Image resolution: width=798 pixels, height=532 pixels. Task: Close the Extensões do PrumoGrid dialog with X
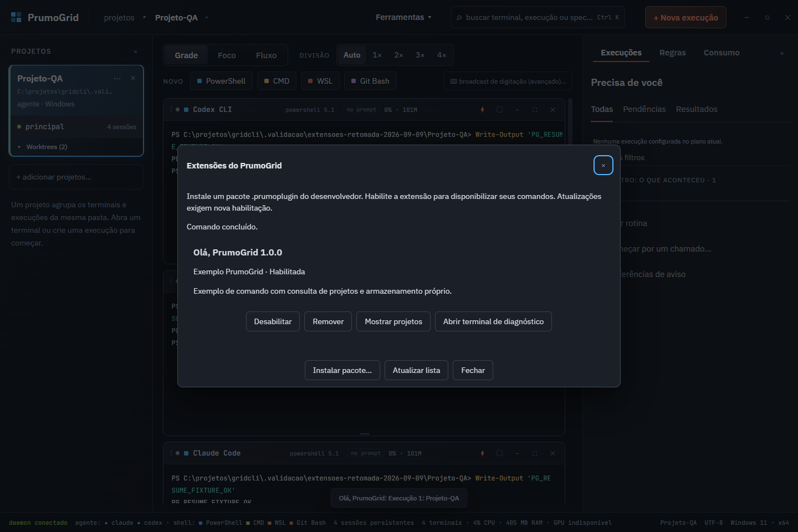[603, 165]
